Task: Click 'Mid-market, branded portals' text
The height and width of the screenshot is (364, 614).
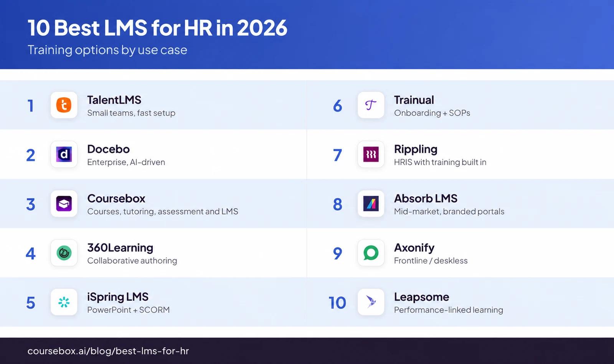Action: pyautogui.click(x=449, y=212)
